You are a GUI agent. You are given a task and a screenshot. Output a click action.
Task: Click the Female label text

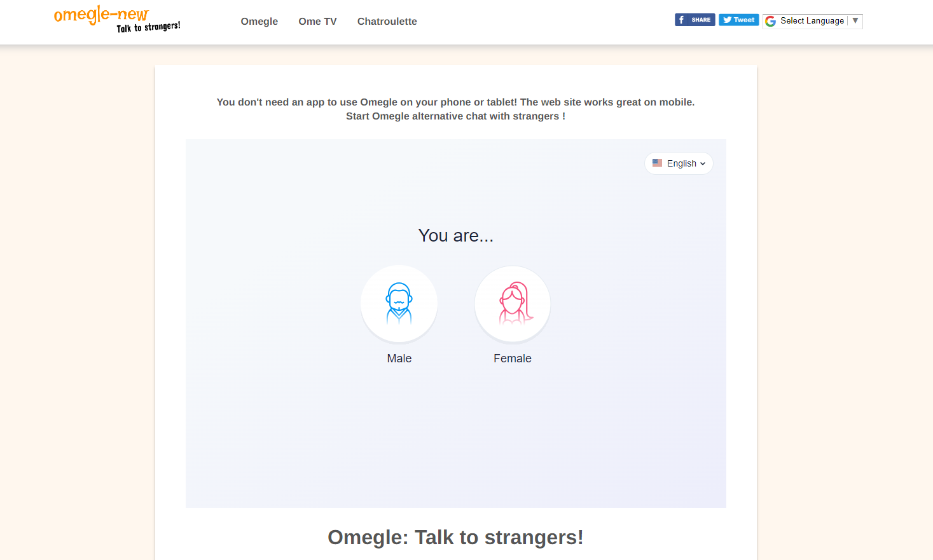point(512,359)
